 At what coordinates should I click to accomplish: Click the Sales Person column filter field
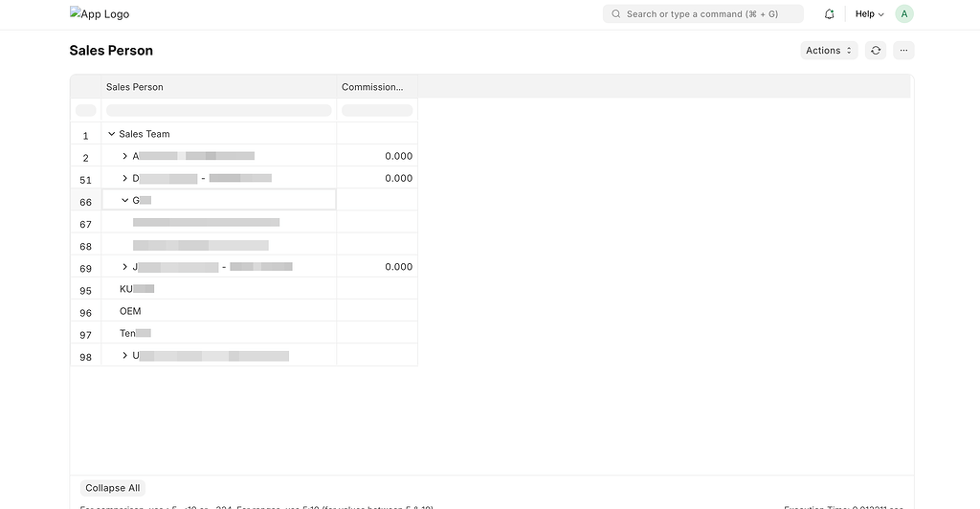218,110
